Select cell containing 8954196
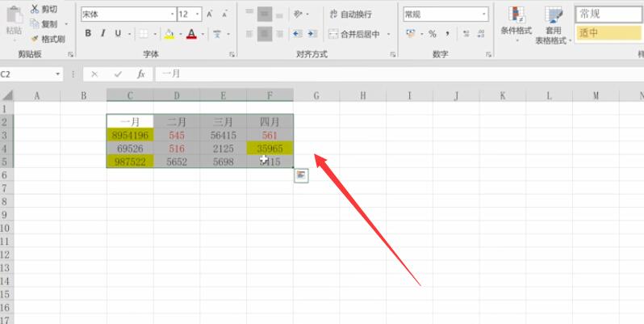Image resolution: width=644 pixels, height=324 pixels. (x=130, y=135)
